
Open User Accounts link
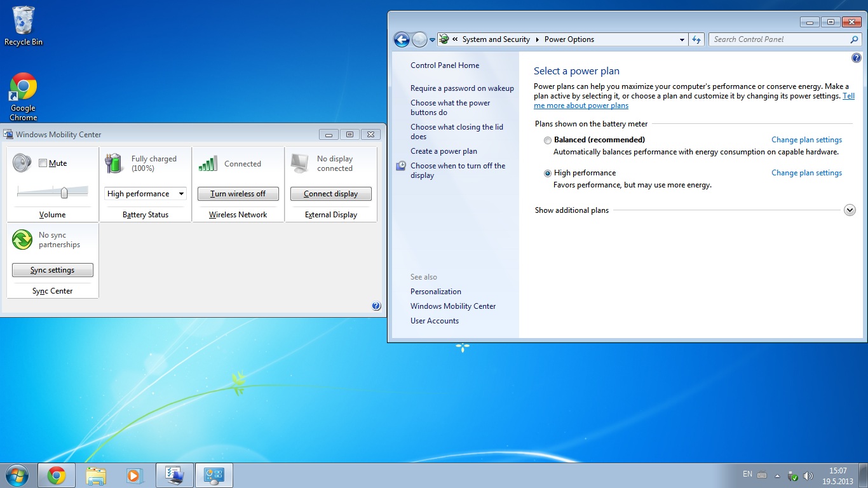point(435,321)
